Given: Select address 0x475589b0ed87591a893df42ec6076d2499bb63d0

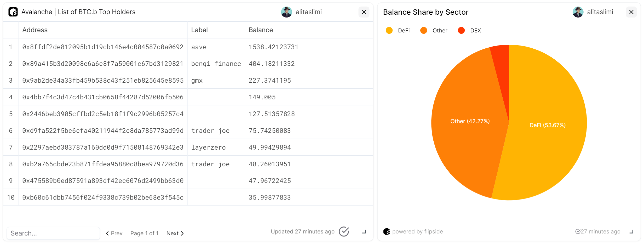Looking at the screenshot, I should [103, 181].
